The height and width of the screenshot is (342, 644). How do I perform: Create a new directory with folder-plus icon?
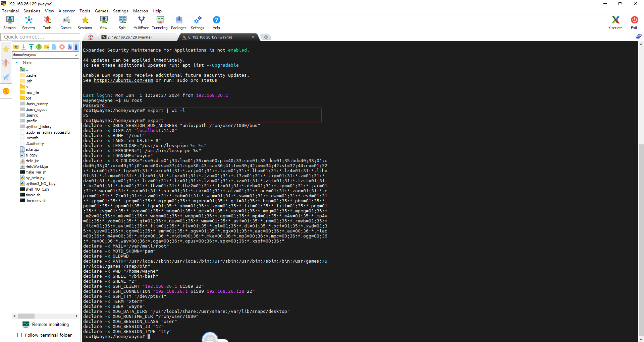tap(47, 47)
